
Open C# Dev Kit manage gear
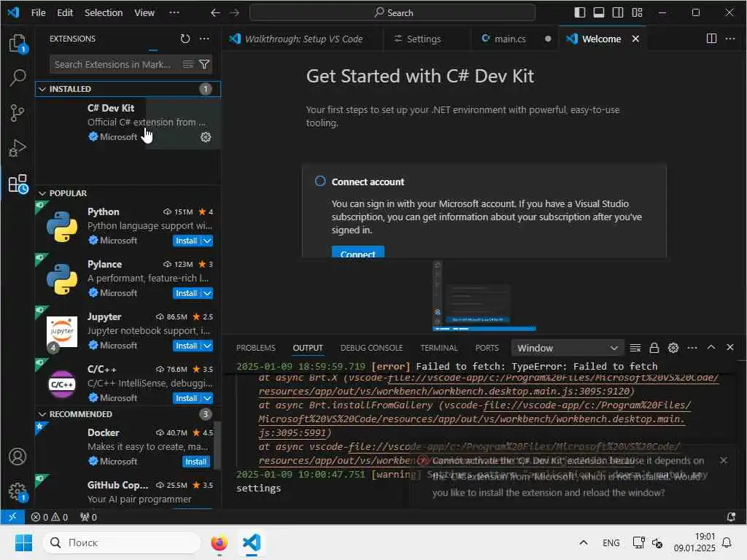[x=205, y=137]
